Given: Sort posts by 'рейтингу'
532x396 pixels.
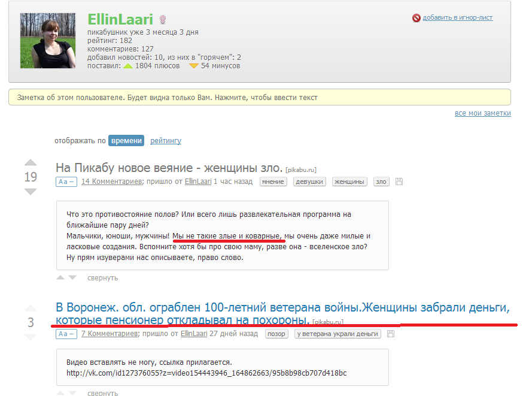Looking at the screenshot, I should 166,141.
